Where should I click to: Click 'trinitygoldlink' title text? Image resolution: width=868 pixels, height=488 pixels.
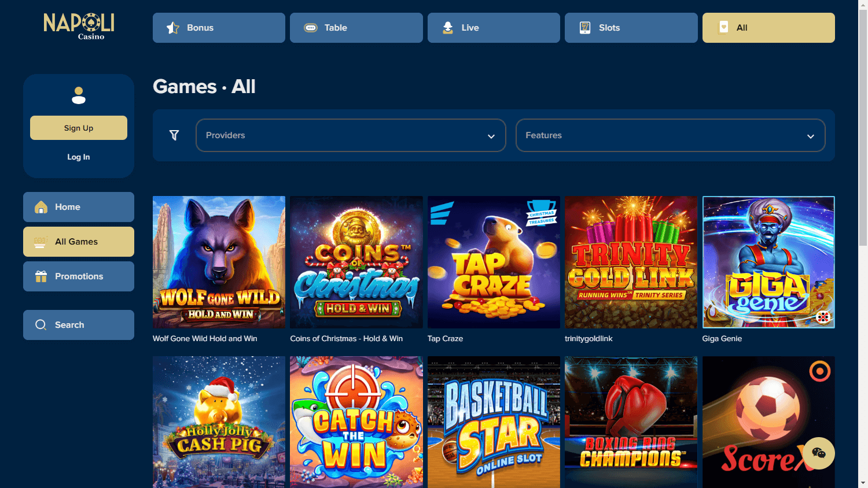pos(589,339)
